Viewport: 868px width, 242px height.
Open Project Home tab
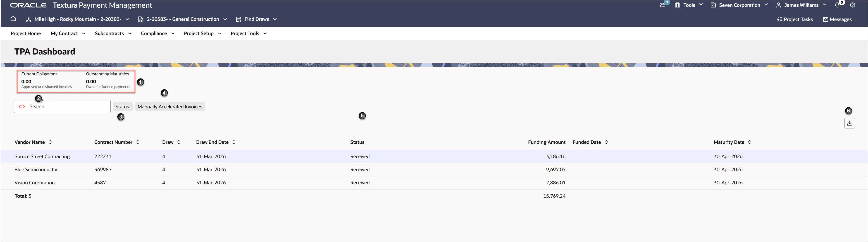tap(26, 33)
